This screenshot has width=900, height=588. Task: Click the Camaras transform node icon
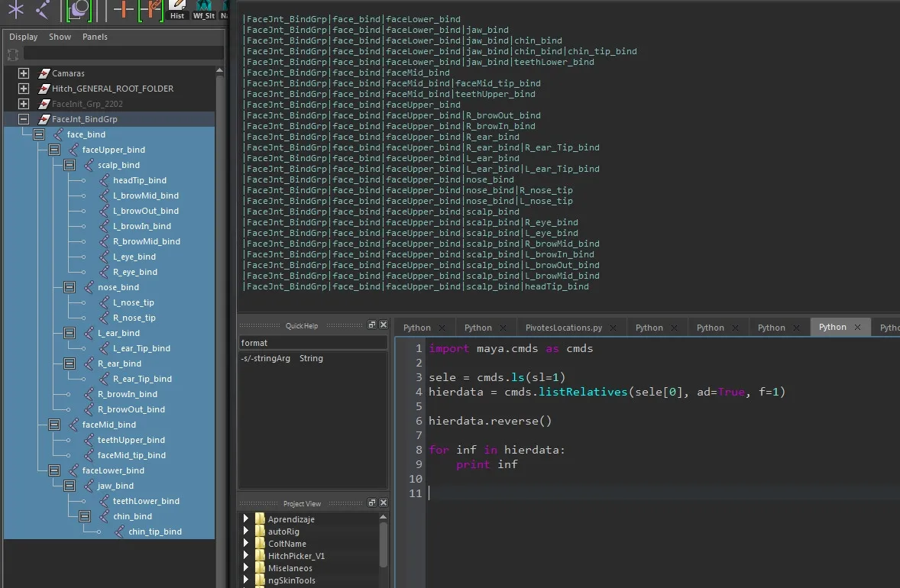(44, 73)
